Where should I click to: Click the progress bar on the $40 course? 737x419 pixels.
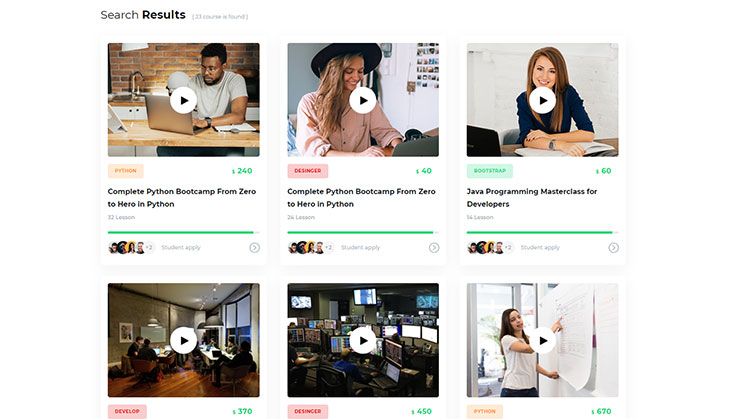coord(363,232)
